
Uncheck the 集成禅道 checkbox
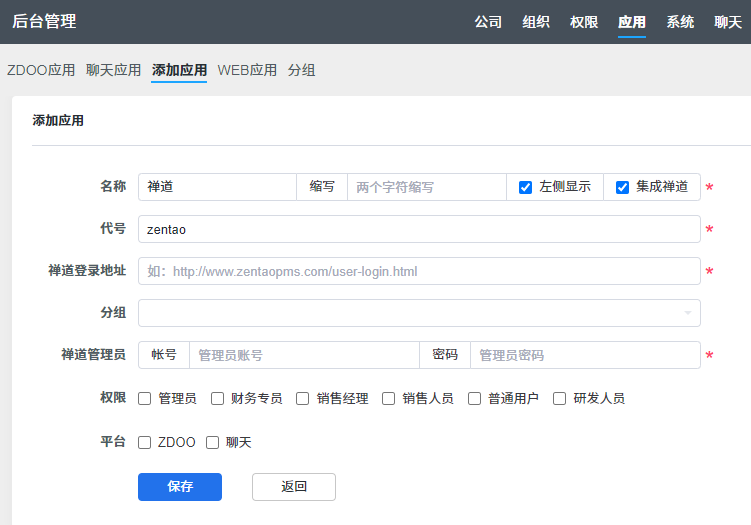622,187
